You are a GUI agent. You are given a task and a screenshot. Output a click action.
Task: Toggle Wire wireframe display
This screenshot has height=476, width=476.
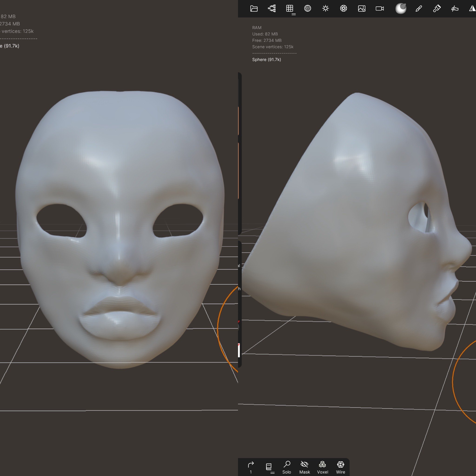tap(340, 467)
